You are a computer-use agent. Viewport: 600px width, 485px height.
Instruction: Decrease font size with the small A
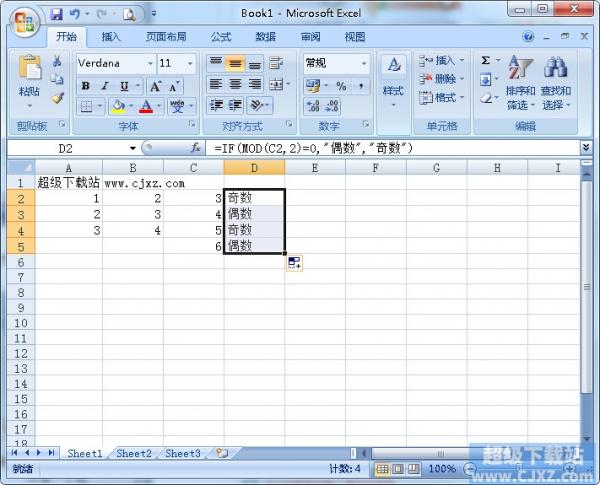[x=174, y=86]
